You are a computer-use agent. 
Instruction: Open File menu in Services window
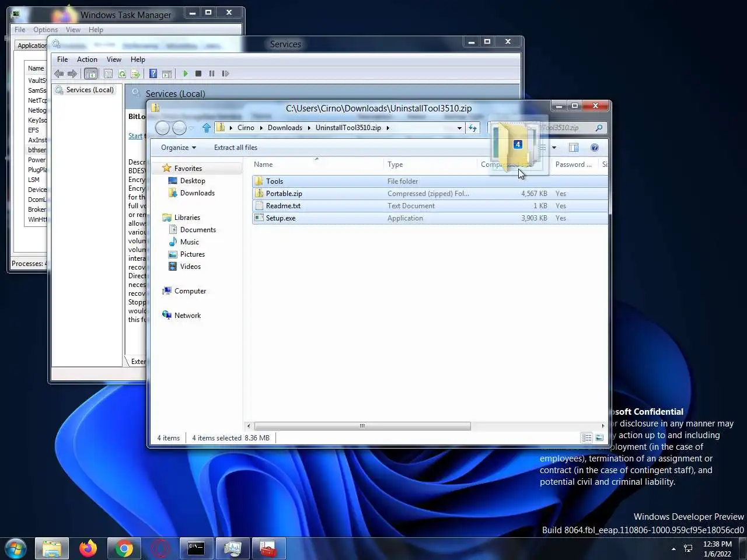62,60
